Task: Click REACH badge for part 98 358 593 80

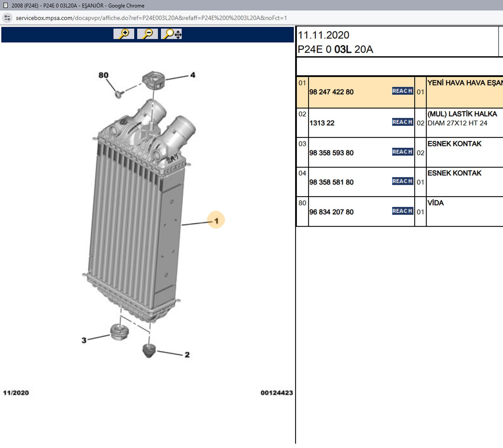Action: coord(402,152)
